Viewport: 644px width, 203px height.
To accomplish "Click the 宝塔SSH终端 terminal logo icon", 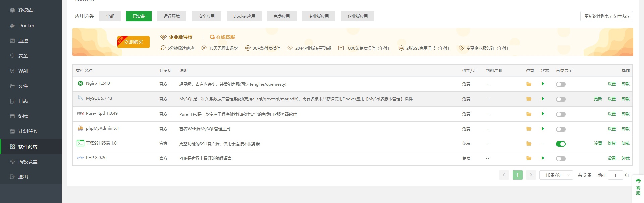I will click(80, 143).
